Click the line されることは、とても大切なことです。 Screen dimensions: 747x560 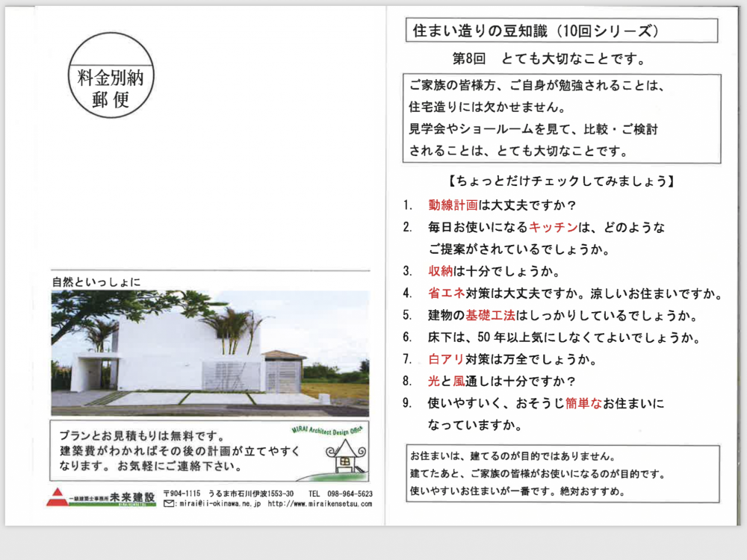tap(520, 151)
